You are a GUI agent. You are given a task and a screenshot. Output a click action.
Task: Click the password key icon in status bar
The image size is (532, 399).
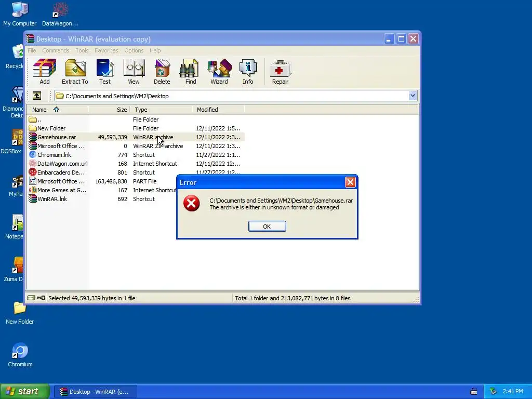41,298
